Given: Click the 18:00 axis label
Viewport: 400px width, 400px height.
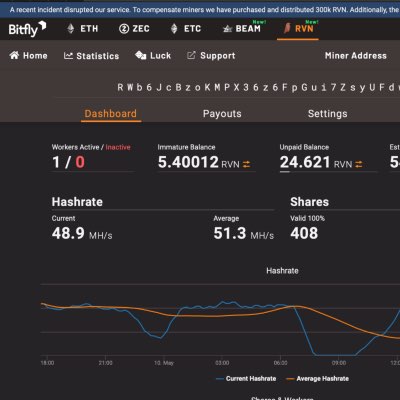Looking at the screenshot, I should point(47,363).
